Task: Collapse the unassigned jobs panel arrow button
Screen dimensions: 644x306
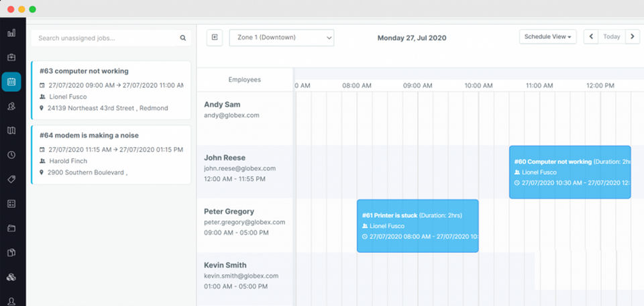Action: 215,38
